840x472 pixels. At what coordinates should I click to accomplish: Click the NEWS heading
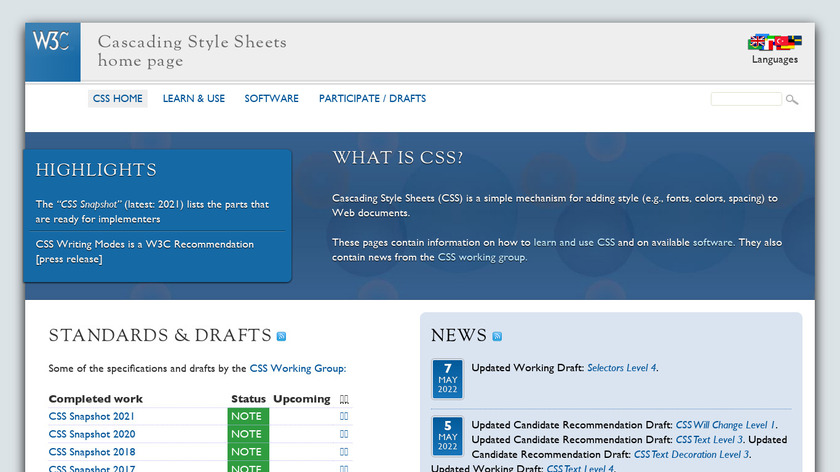point(459,335)
